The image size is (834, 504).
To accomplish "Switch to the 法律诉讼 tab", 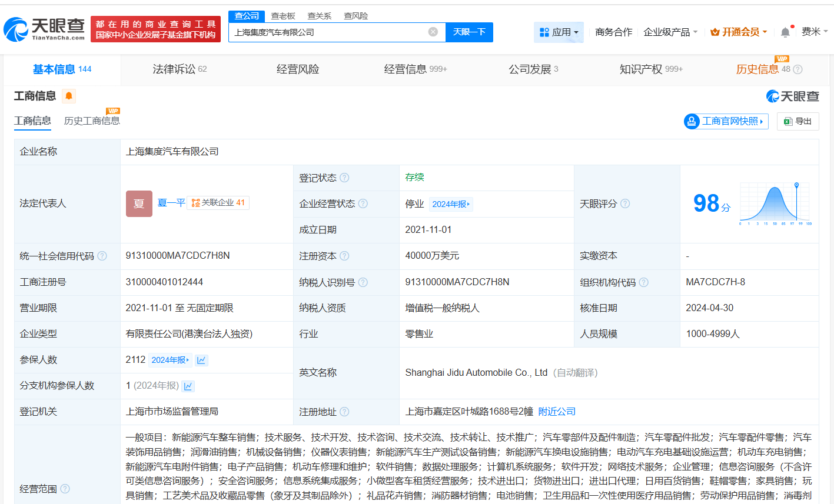I will point(175,69).
